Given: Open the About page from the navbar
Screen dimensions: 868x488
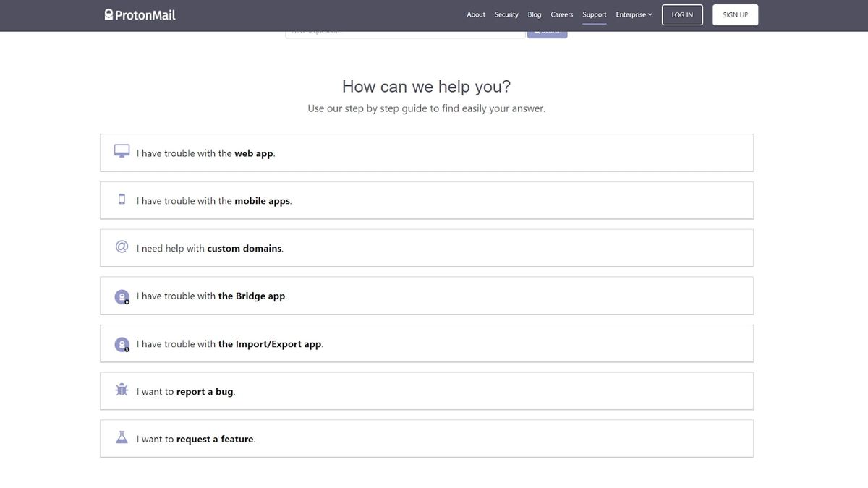Looking at the screenshot, I should 475,14.
